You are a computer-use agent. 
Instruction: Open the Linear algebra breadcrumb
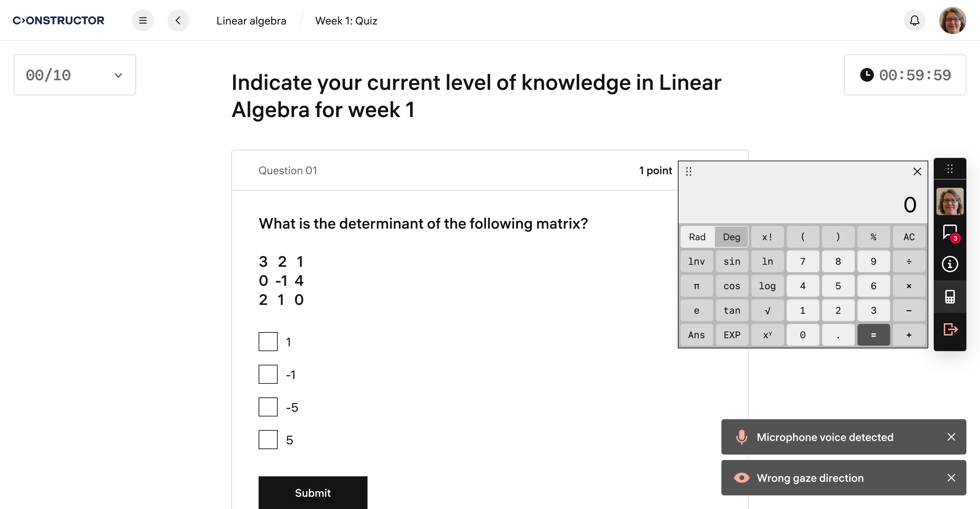tap(251, 20)
